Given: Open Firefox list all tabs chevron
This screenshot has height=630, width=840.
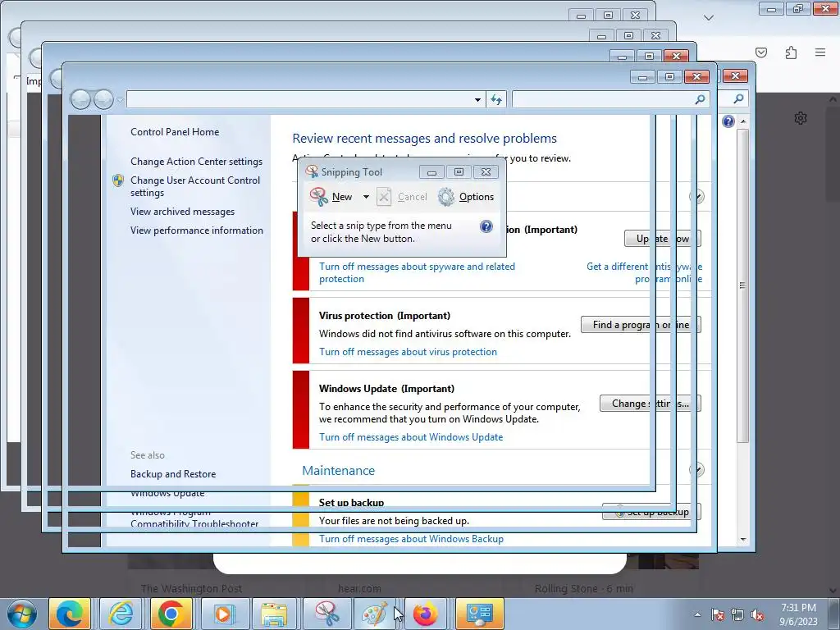Looking at the screenshot, I should pyautogui.click(x=708, y=18).
